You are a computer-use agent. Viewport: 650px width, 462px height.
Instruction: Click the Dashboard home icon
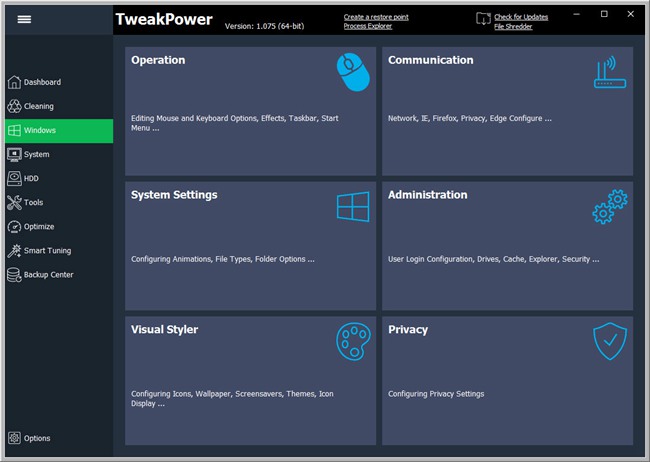14,82
